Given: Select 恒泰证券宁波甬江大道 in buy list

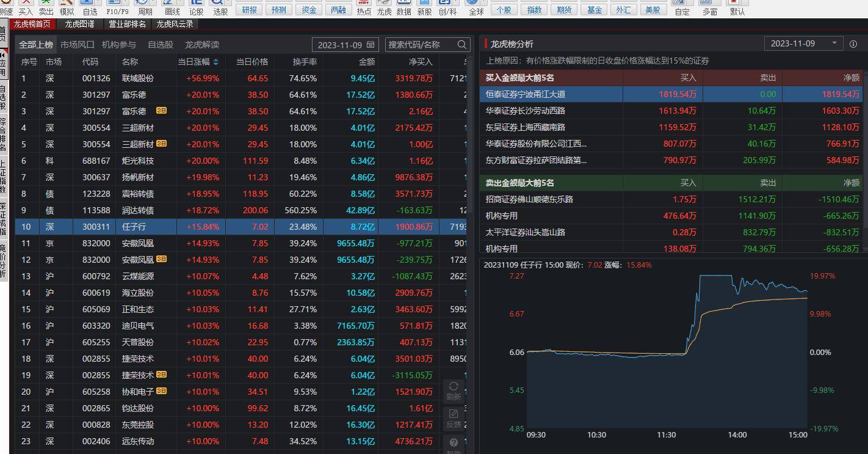Looking at the screenshot, I should (671, 94).
